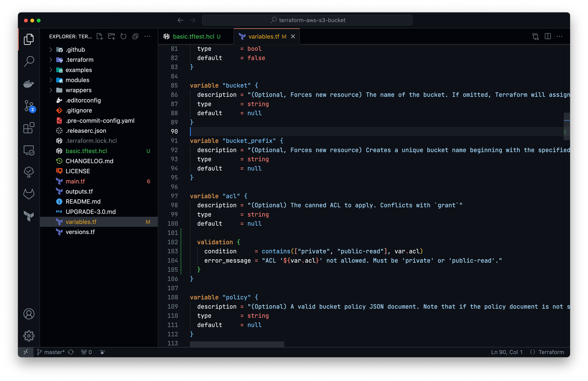The image size is (588, 381).
Task: Create a new file in the Explorer
Action: 99,36
